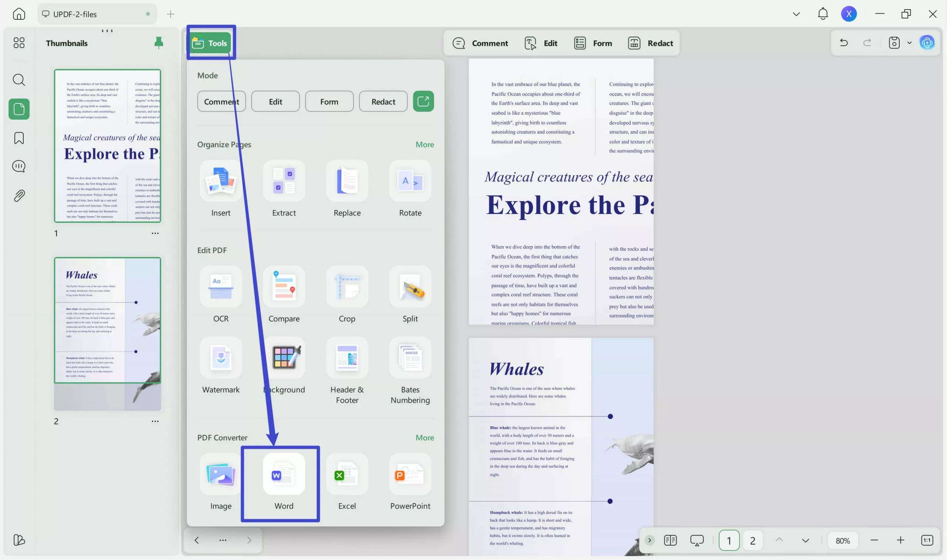947x560 pixels.
Task: Toggle slideshow presentation mode
Action: [x=697, y=540]
